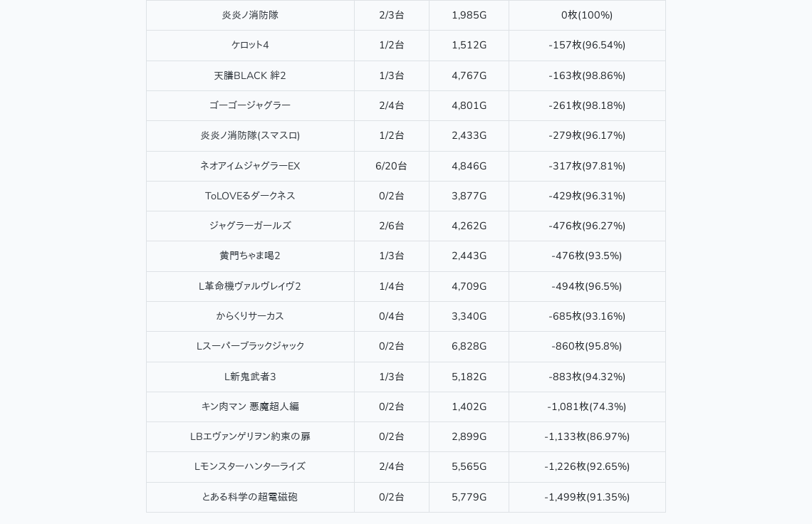Viewport: 812px width, 524px height.
Task: Open ToLOVEるダークネス machine entry
Action: (250, 196)
